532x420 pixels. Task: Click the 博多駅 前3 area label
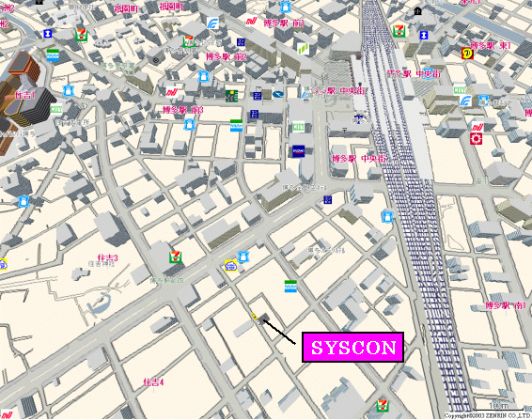183,110
